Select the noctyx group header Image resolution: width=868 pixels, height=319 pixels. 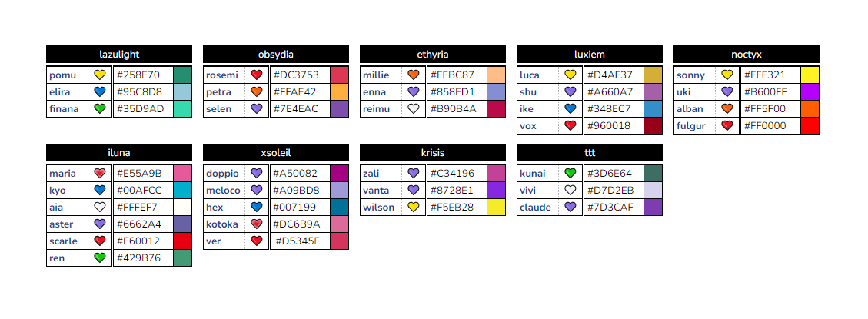(747, 55)
